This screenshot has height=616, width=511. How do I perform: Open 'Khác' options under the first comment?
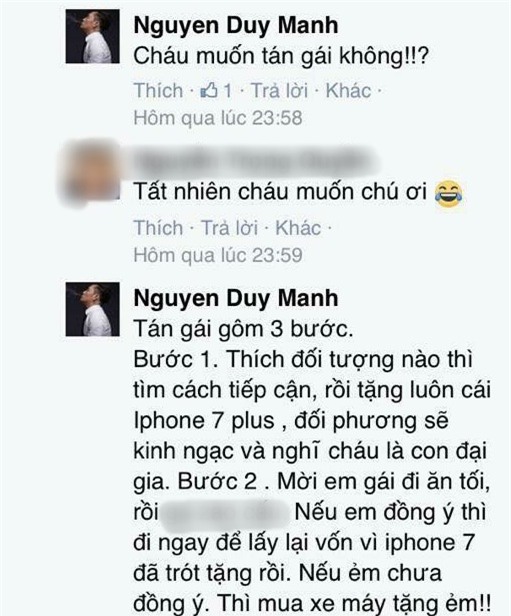(348, 91)
